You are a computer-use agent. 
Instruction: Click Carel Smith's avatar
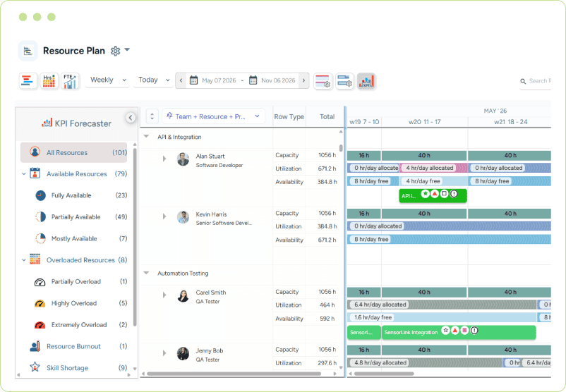click(x=183, y=295)
